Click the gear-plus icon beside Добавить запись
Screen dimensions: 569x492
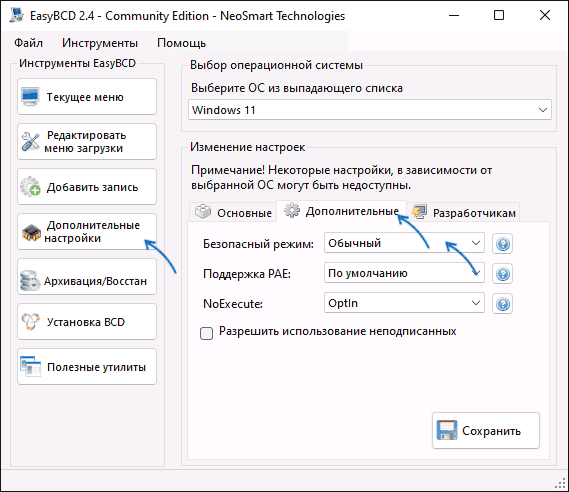(x=30, y=186)
